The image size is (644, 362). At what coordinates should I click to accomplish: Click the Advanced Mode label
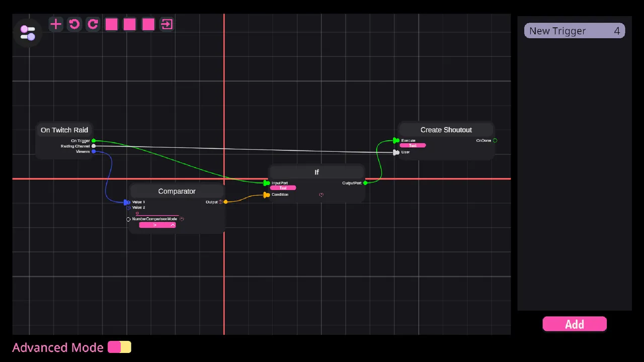[x=58, y=347]
